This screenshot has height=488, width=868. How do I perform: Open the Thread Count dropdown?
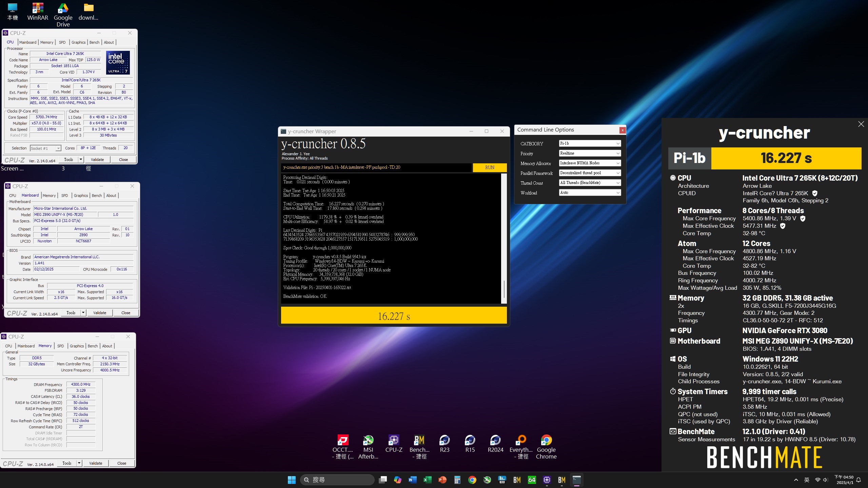[590, 183]
